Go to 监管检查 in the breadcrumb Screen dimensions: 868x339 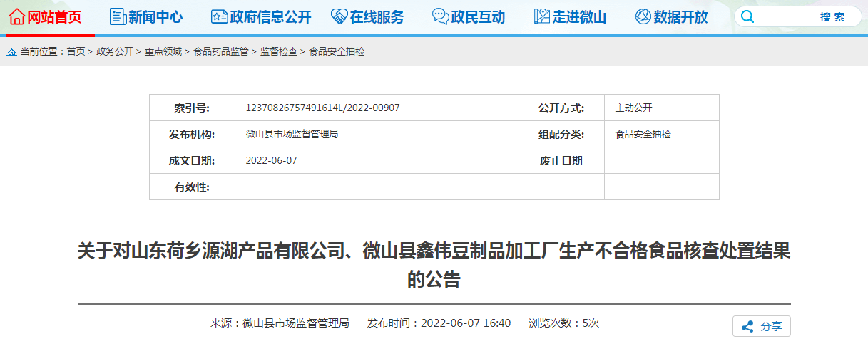click(279, 52)
